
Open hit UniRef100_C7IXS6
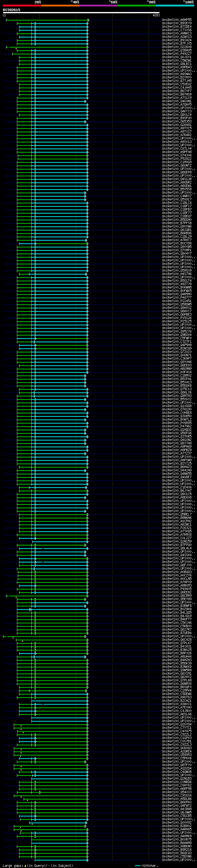pos(177,30)
